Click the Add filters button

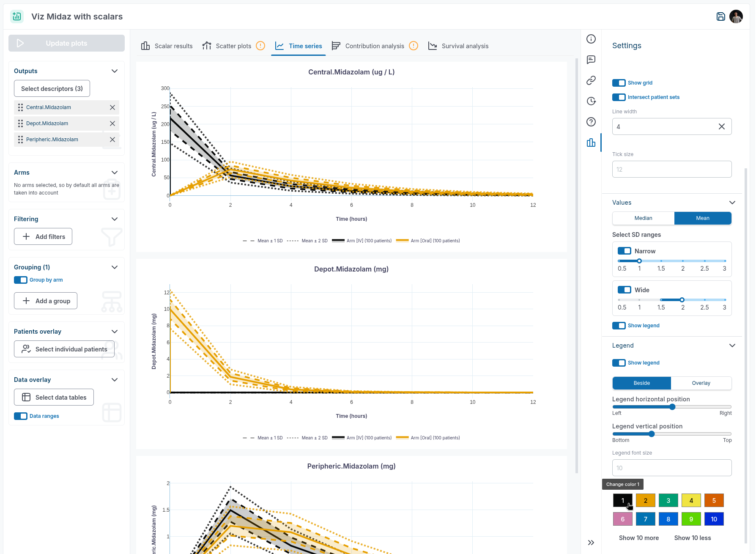pyautogui.click(x=43, y=237)
